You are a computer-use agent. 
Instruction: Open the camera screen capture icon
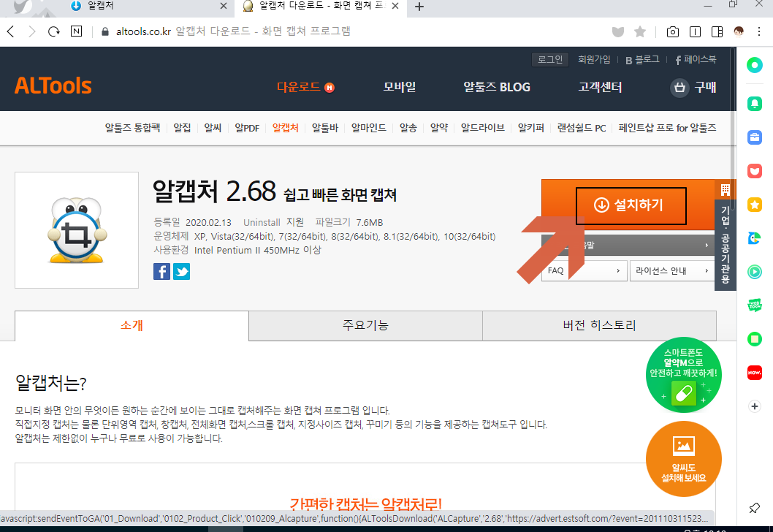point(672,32)
